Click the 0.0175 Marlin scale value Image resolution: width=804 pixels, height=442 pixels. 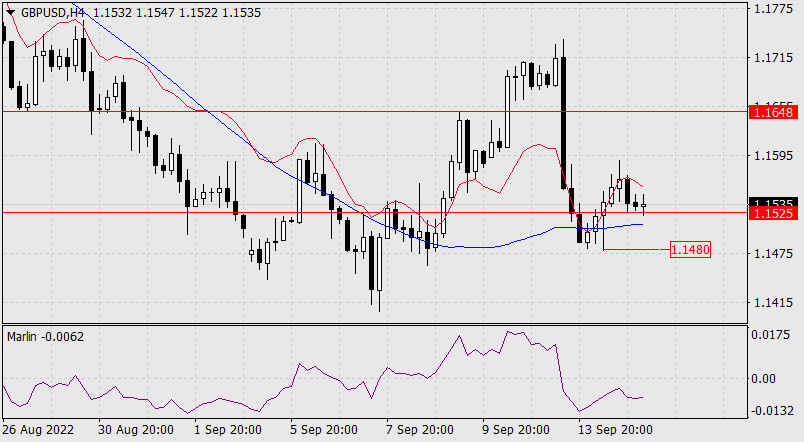(x=773, y=335)
